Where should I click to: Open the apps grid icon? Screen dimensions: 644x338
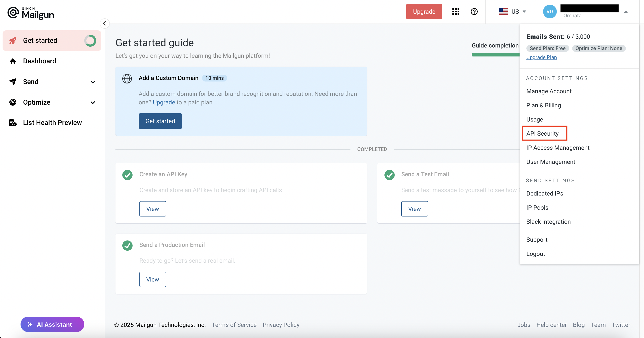(455, 12)
